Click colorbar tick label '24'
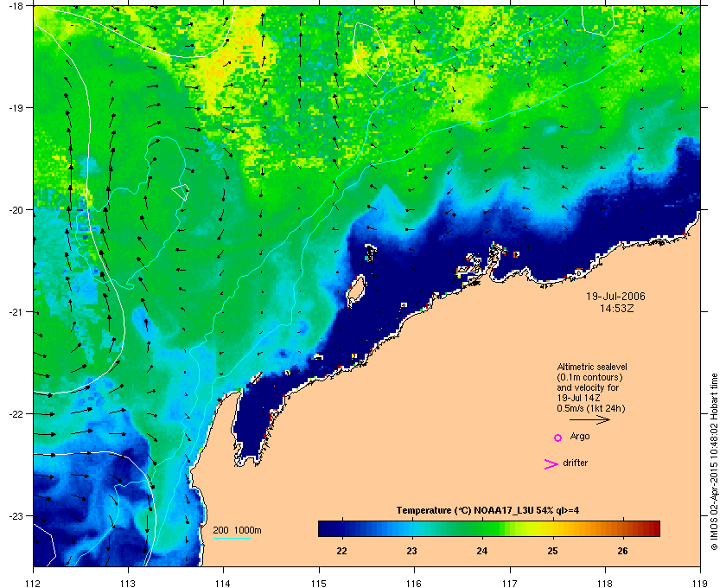This screenshot has width=726, height=588. pyautogui.click(x=482, y=551)
